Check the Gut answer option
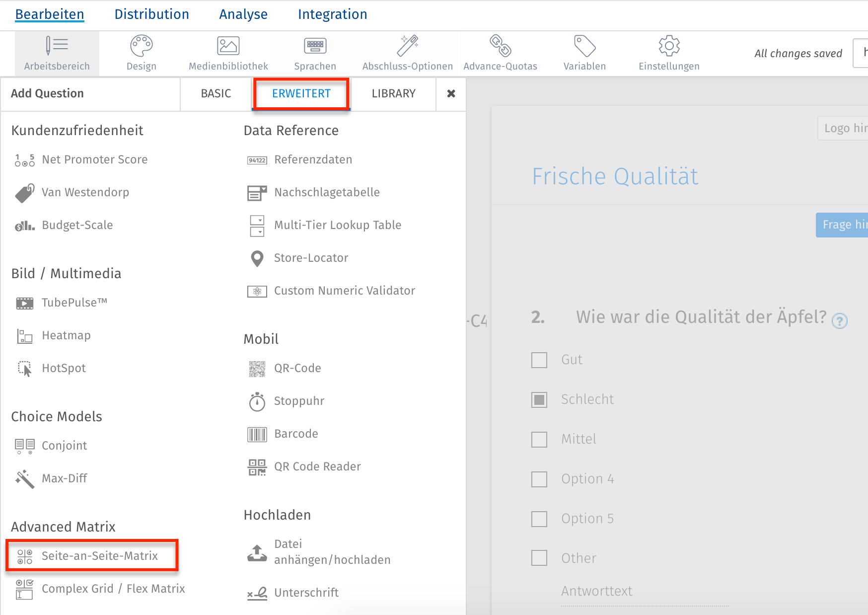The width and height of the screenshot is (868, 615). [539, 360]
